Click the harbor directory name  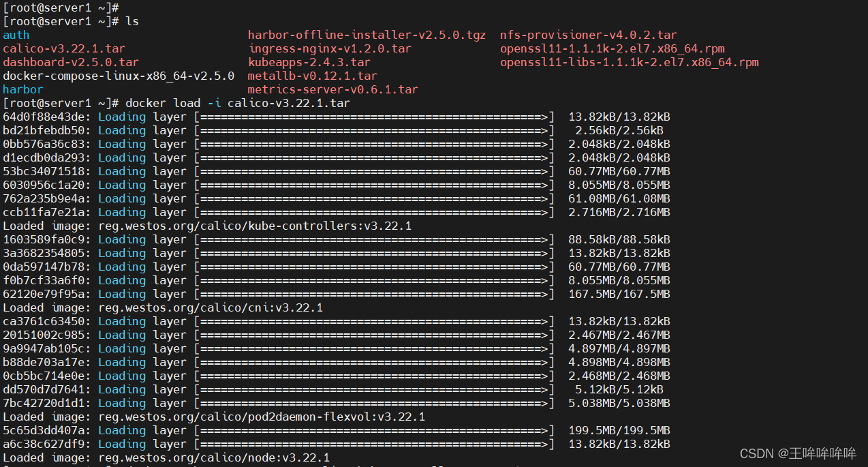(23, 89)
